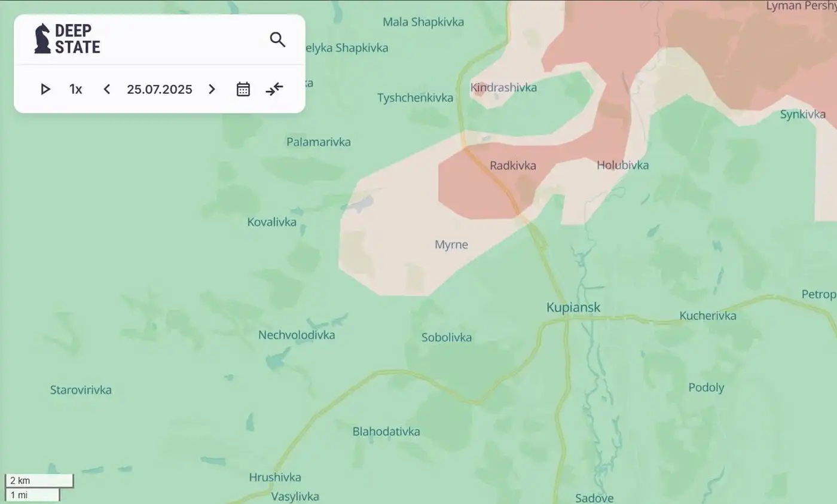
Task: Open the calendar date picker icon
Action: point(243,89)
